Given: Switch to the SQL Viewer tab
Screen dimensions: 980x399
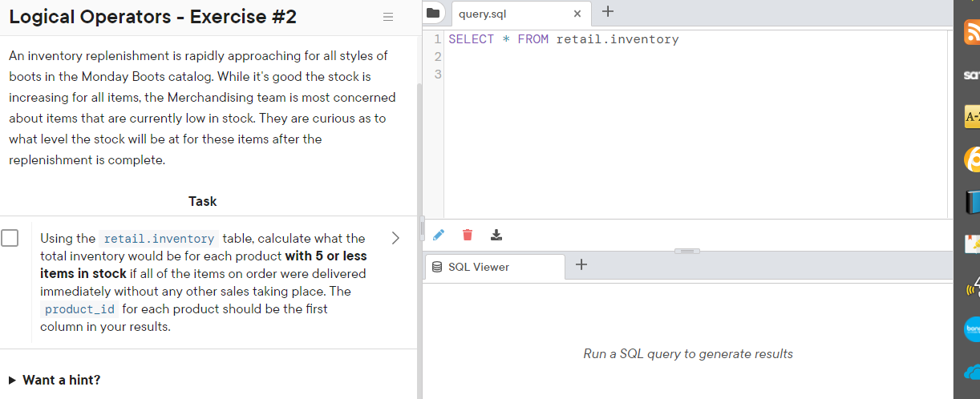Looking at the screenshot, I should (x=493, y=267).
